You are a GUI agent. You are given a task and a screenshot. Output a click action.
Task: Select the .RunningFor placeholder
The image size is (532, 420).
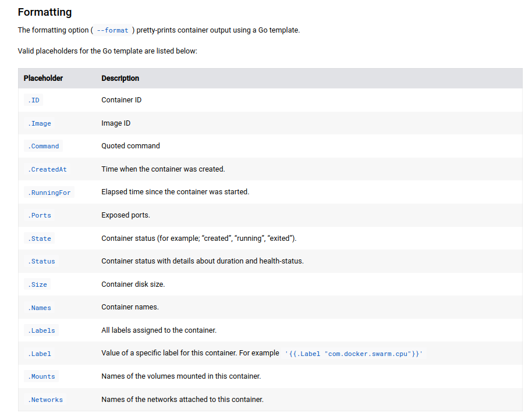pos(49,193)
